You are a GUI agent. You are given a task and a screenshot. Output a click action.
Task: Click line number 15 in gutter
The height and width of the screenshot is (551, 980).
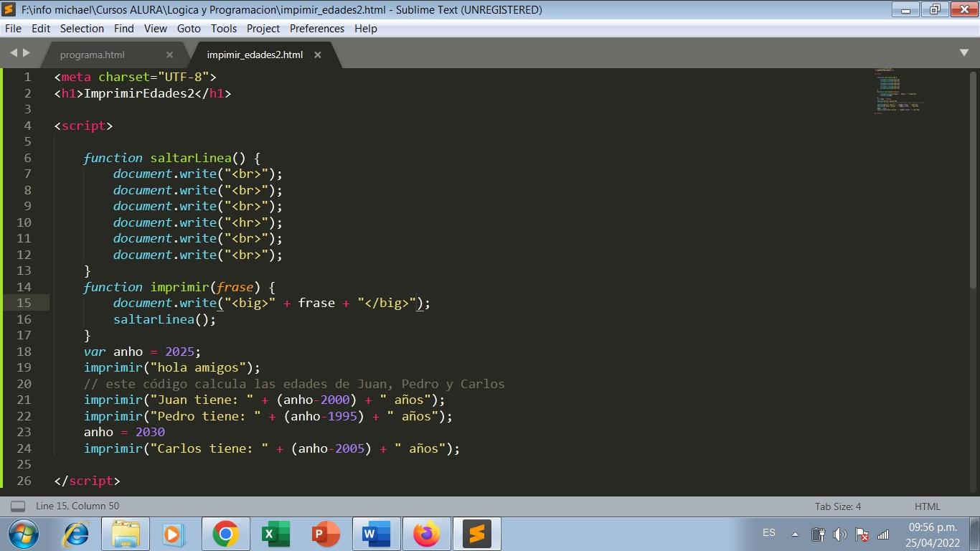[24, 303]
